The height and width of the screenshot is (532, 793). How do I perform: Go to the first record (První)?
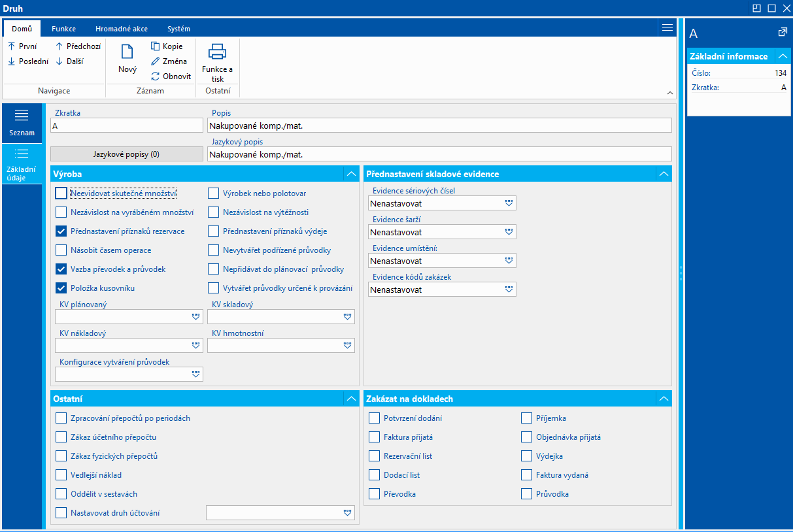click(22, 46)
